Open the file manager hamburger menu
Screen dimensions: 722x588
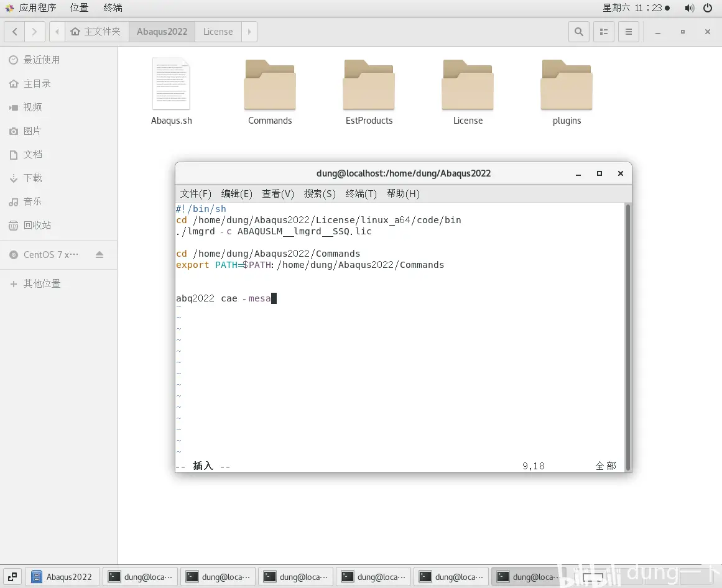[x=629, y=32]
